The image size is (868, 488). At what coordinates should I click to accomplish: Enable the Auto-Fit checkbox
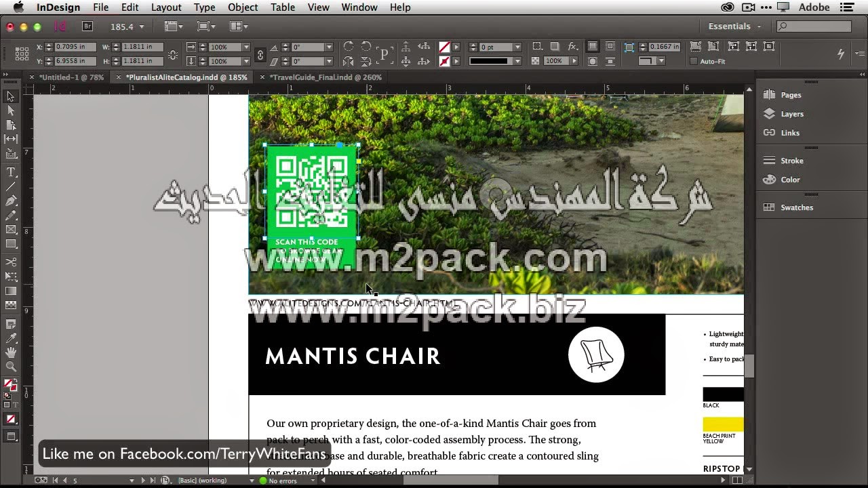pyautogui.click(x=693, y=61)
